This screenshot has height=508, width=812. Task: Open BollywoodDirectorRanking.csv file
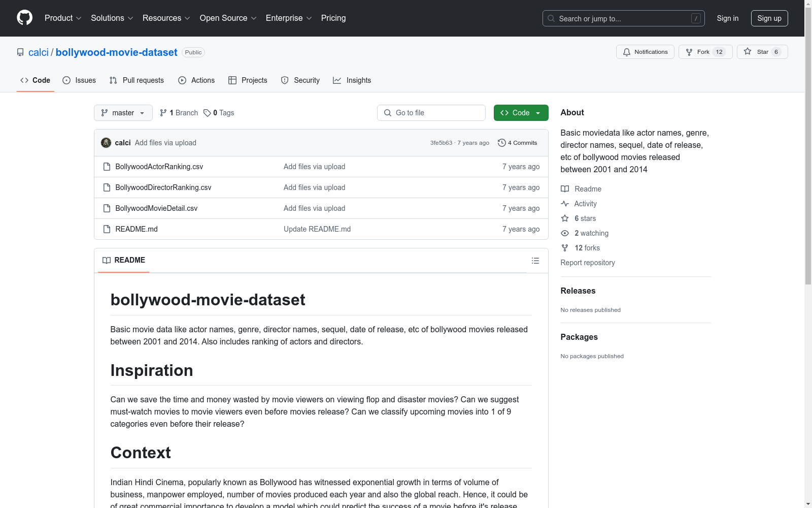pyautogui.click(x=163, y=187)
